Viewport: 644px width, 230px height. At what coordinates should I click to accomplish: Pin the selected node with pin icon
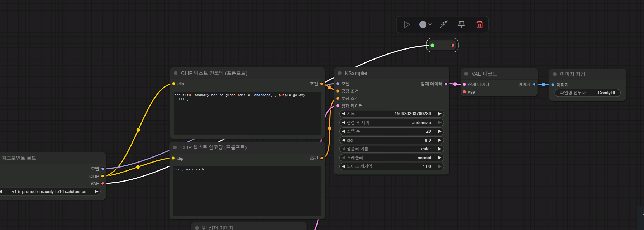(462, 24)
